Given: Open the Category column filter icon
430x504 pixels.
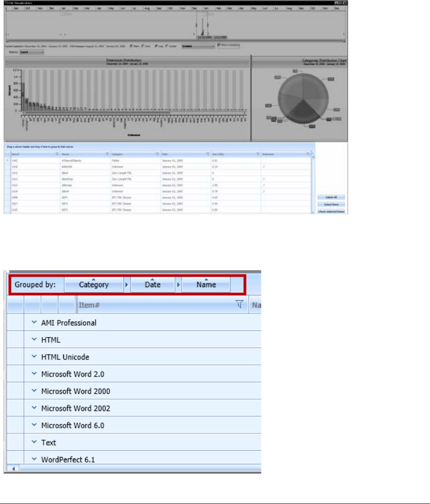Looking at the screenshot, I should pos(158,154).
